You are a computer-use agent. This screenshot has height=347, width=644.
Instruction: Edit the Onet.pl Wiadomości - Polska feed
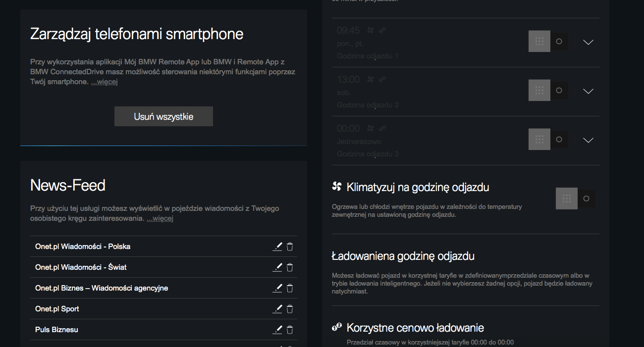click(x=277, y=247)
